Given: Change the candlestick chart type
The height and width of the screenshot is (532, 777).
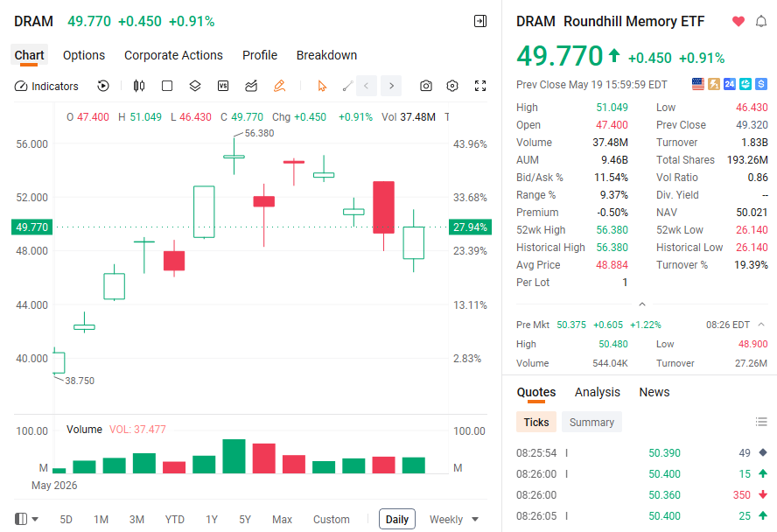Looking at the screenshot, I should point(139,86).
